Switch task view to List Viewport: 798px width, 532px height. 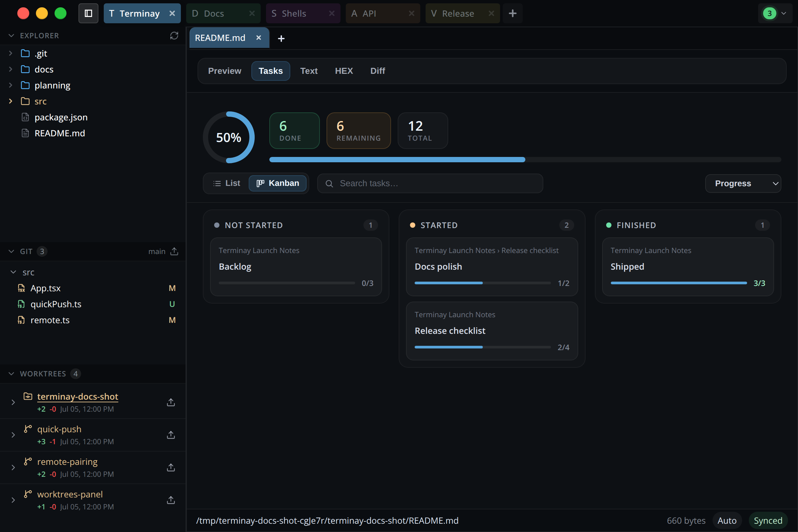[227, 183]
